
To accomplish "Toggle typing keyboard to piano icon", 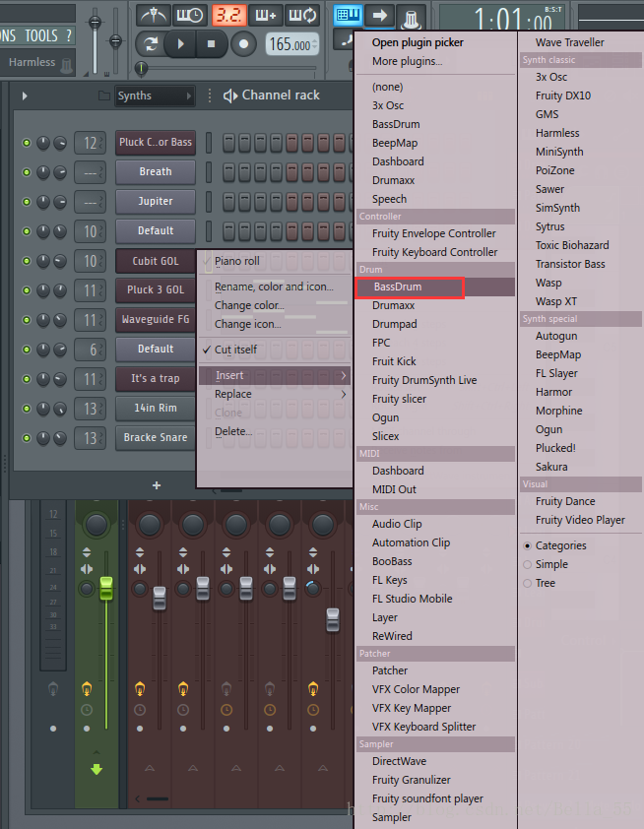I will (x=348, y=15).
